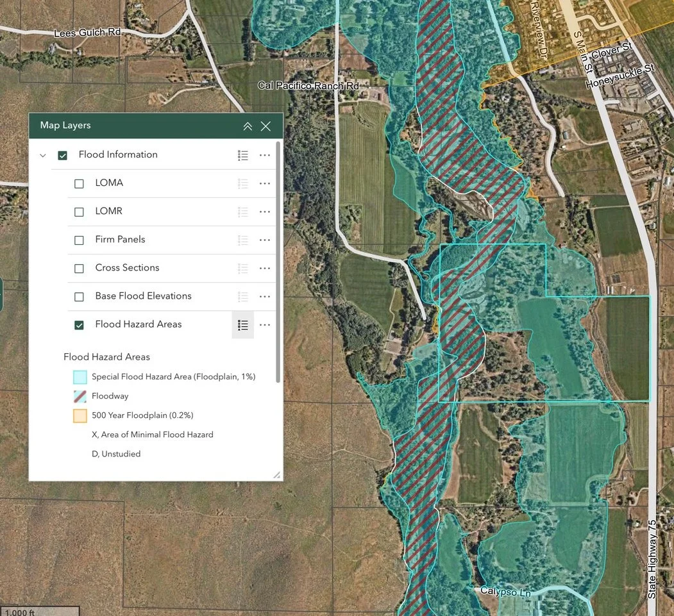Close the Map Layers panel

click(x=265, y=126)
